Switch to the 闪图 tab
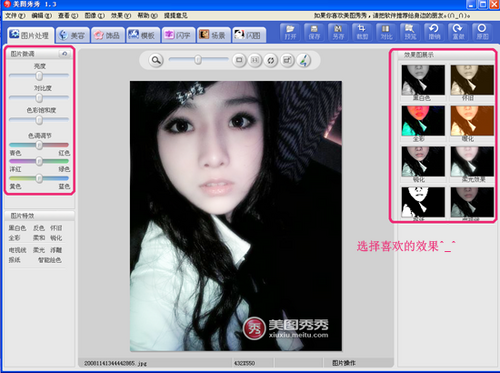Screen dimensions: 500x373 coord(249,35)
